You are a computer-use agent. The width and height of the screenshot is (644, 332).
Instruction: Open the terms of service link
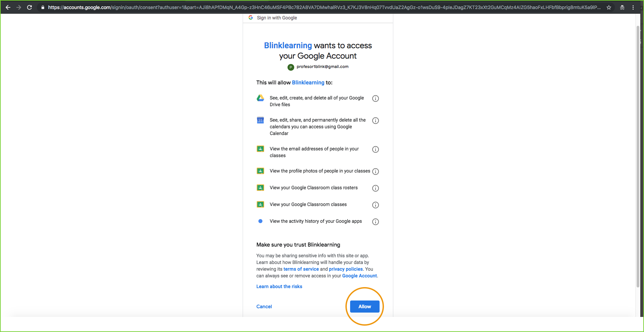click(301, 269)
